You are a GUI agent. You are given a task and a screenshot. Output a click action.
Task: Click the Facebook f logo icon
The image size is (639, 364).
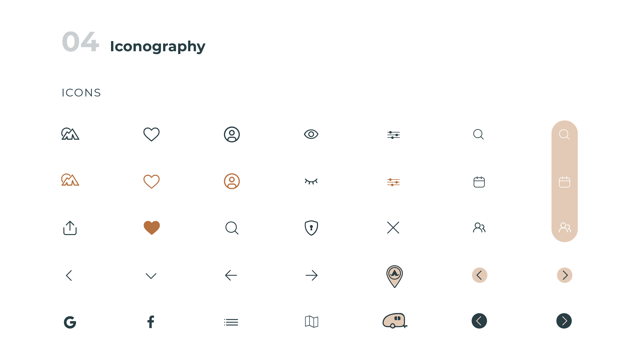[x=151, y=322]
